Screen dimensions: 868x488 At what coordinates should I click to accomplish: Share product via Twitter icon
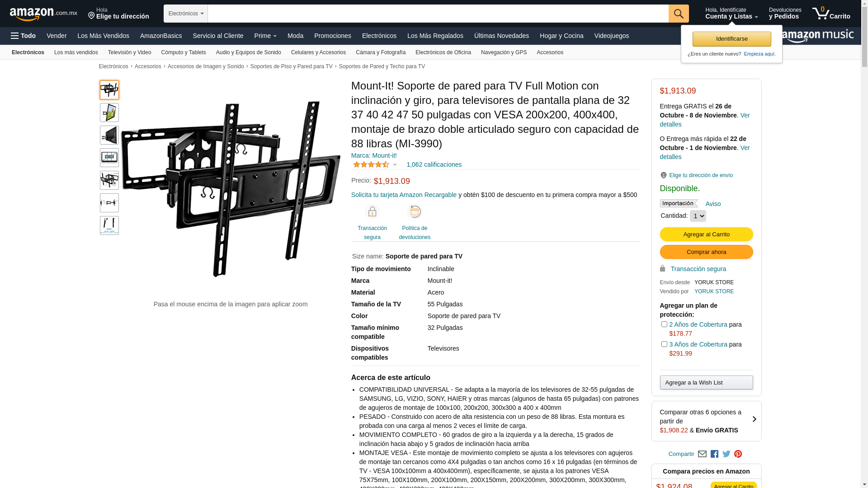[x=726, y=454]
